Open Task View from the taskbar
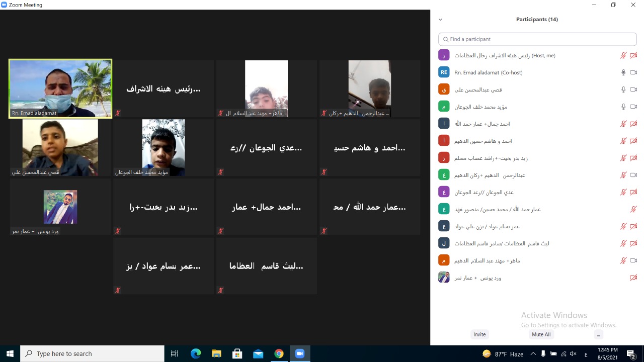The image size is (644, 362). pos(174,353)
